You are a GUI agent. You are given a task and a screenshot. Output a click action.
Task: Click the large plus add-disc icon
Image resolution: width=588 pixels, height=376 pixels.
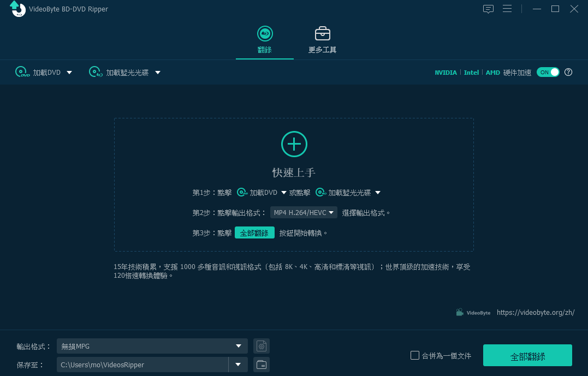[x=294, y=144]
